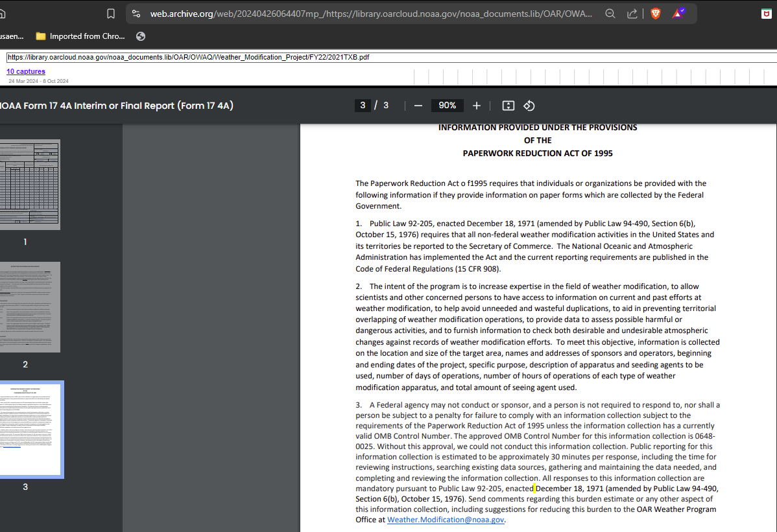The width and height of the screenshot is (777, 532).
Task: Zoom out the PDF with minus button
Action: click(x=418, y=106)
